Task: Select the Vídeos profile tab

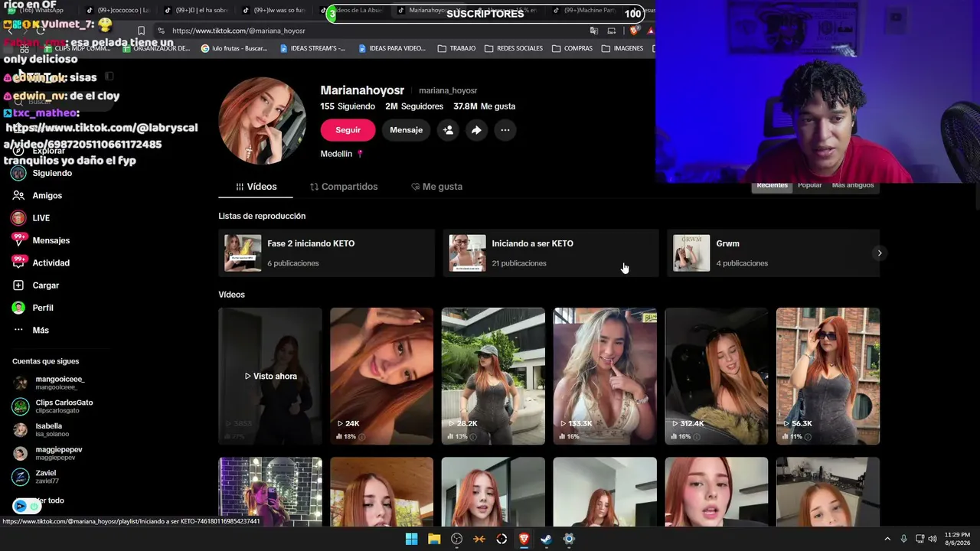Action: point(256,187)
